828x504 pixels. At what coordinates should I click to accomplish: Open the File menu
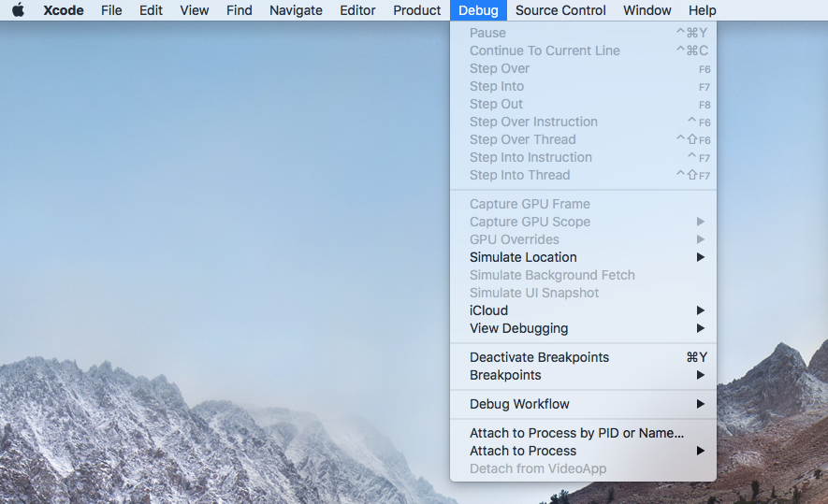(111, 10)
